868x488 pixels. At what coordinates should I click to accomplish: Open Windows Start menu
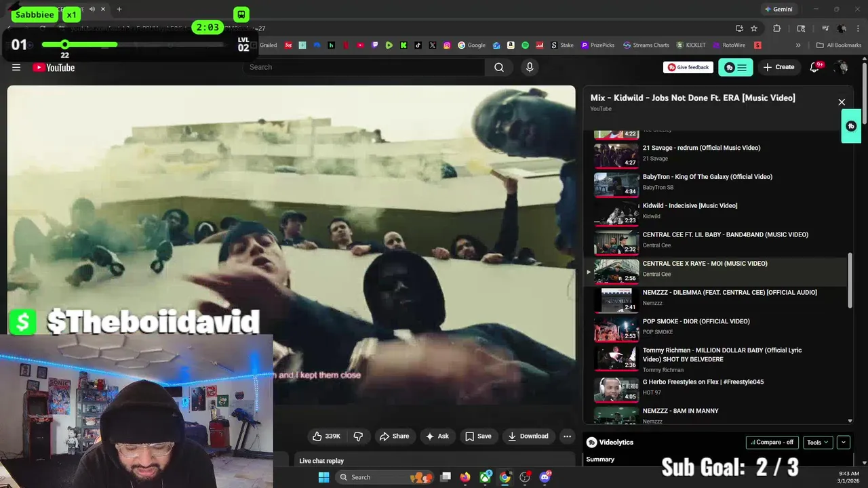pos(324,477)
